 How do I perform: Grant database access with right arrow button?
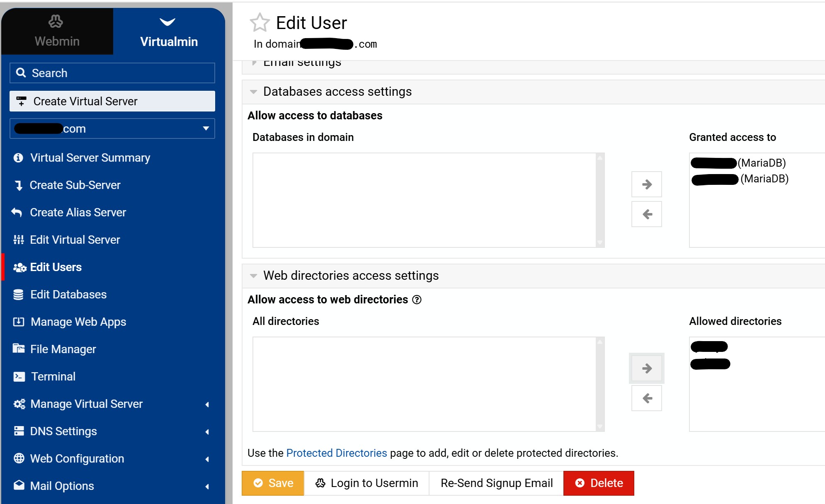click(x=646, y=184)
